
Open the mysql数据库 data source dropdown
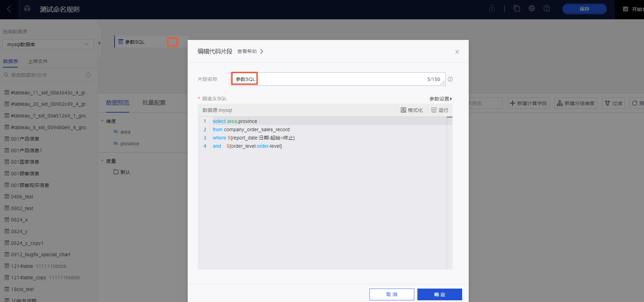(48, 44)
